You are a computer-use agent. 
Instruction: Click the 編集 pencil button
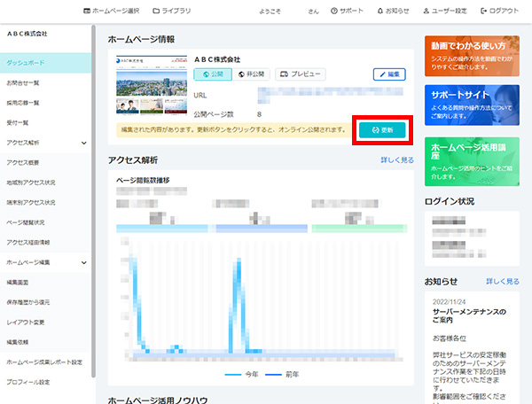pos(389,74)
